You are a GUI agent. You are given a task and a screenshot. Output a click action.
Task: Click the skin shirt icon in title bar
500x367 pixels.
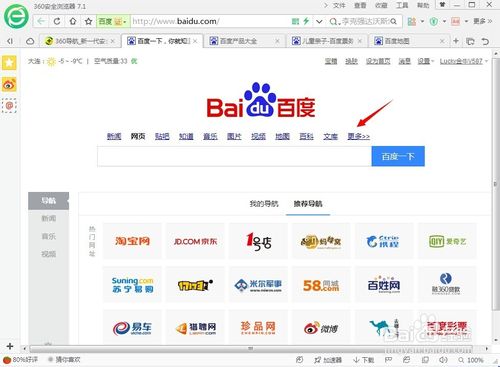442,5
